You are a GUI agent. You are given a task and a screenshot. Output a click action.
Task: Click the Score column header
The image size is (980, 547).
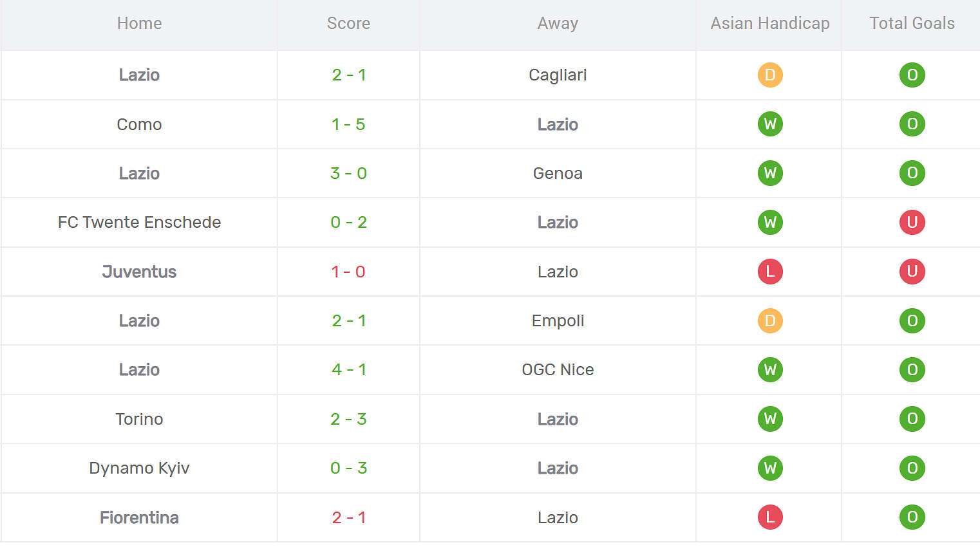click(348, 23)
